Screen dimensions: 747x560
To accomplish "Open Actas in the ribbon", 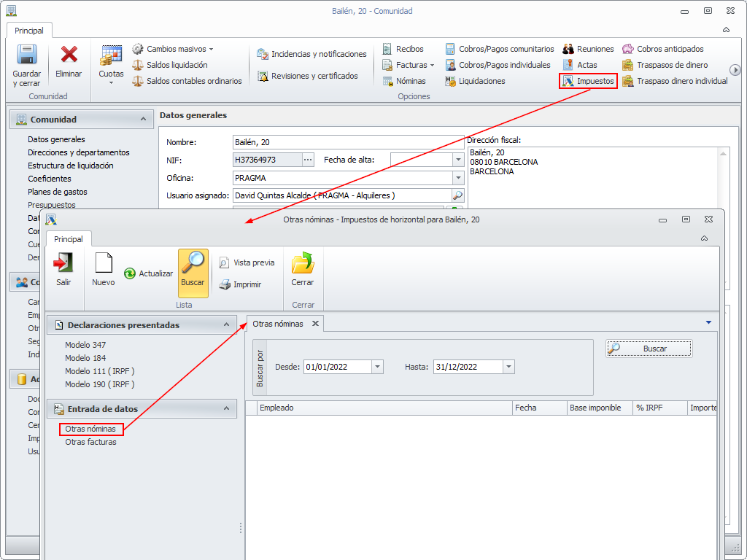I will [x=580, y=65].
